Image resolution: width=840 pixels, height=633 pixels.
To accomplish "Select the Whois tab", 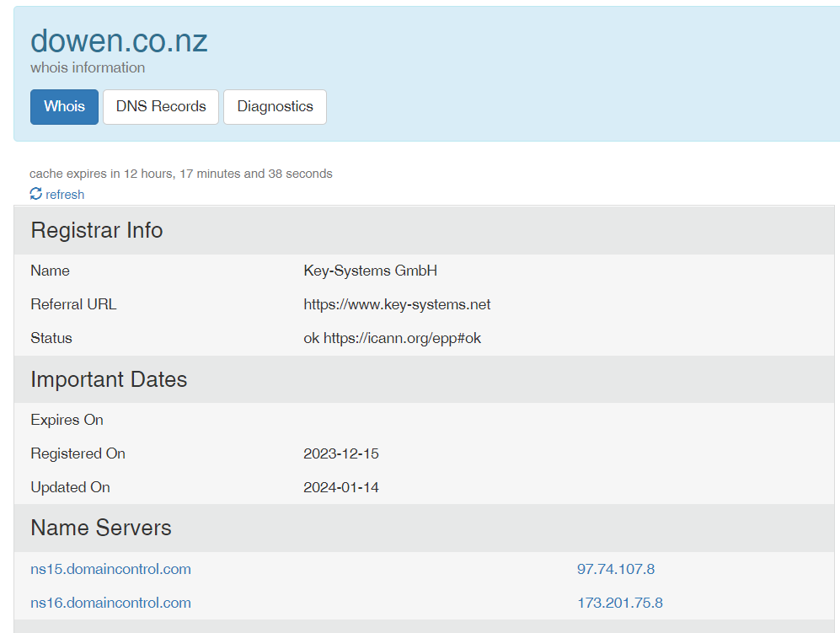I will click(64, 107).
